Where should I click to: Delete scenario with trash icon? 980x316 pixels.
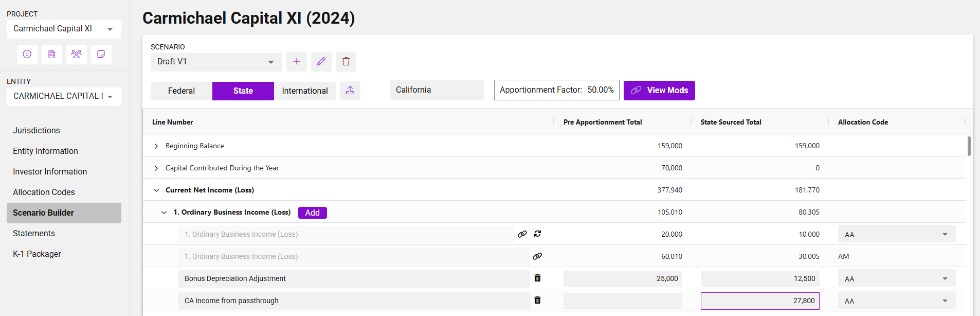click(346, 62)
